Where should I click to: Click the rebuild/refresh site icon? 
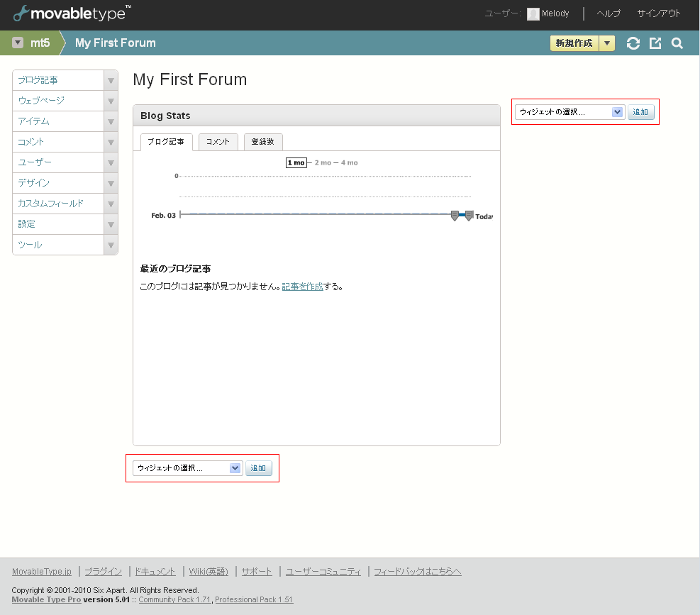pyautogui.click(x=633, y=43)
